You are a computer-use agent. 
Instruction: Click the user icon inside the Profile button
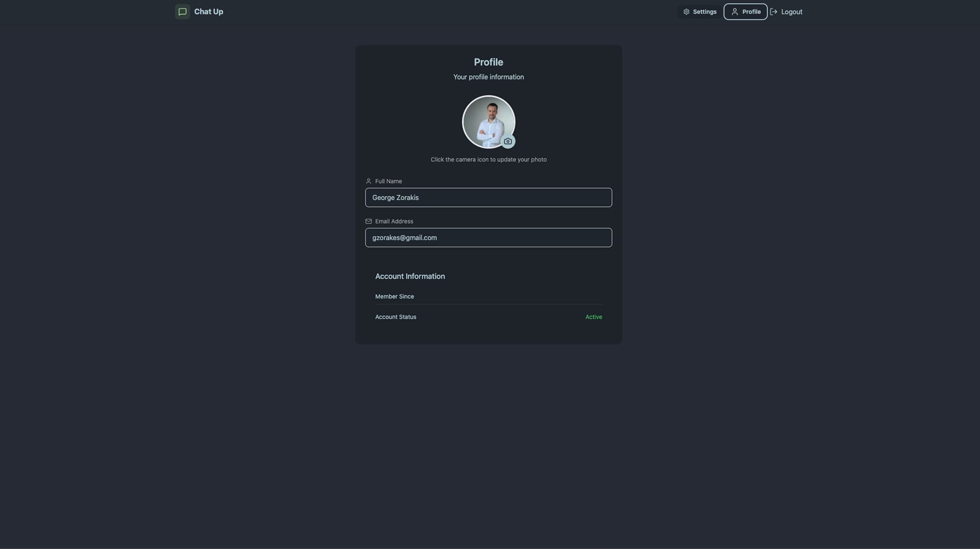click(x=734, y=11)
